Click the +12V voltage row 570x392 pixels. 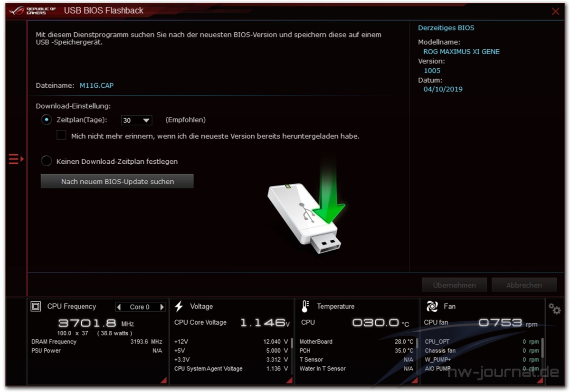(231, 342)
